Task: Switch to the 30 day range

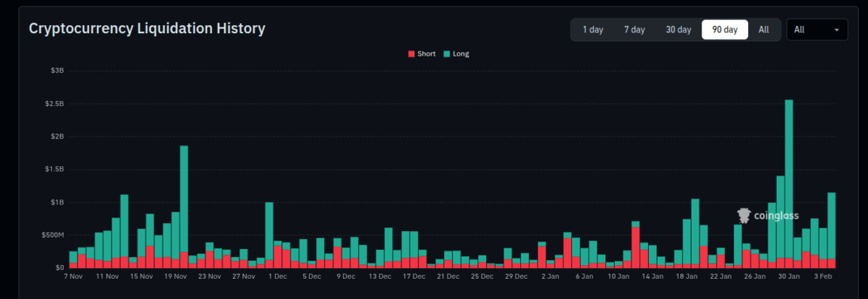Action: (x=678, y=30)
